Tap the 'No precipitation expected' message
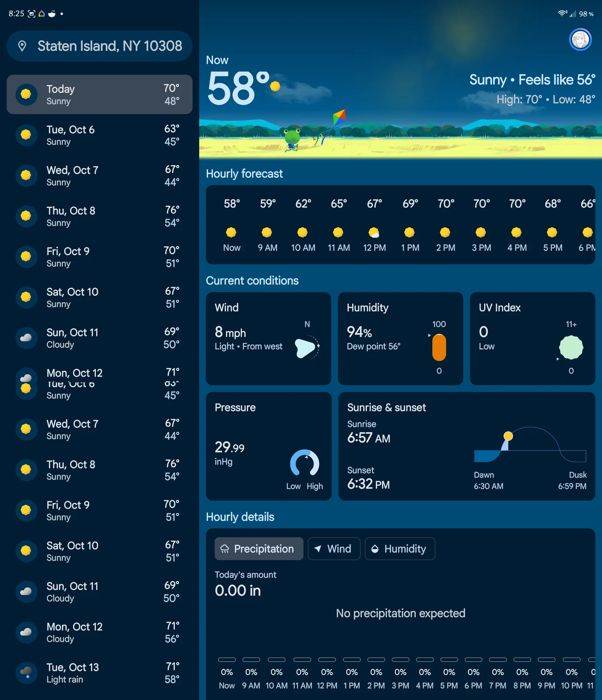 coord(401,613)
